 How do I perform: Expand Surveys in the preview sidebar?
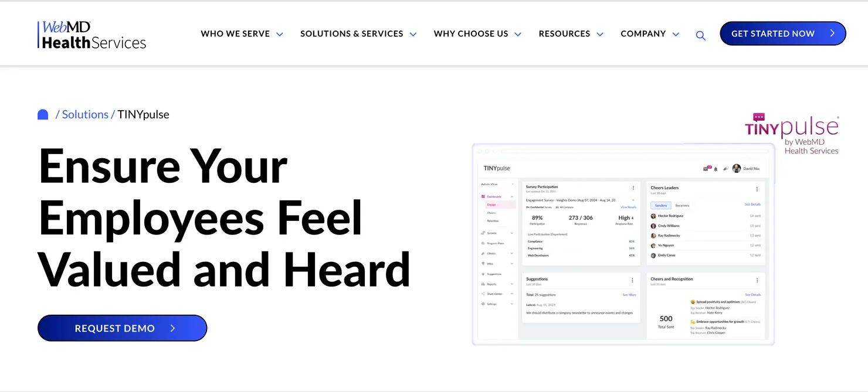coord(512,233)
